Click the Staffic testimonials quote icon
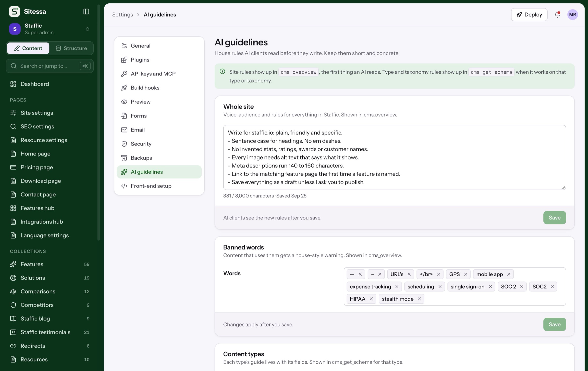Screen dimensions: 588x371 coord(13,332)
